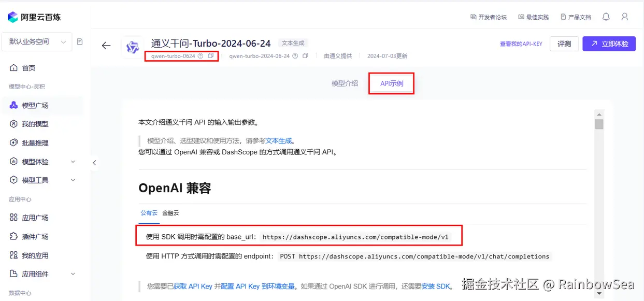Click the 我的模型 sidebar icon

[14, 124]
